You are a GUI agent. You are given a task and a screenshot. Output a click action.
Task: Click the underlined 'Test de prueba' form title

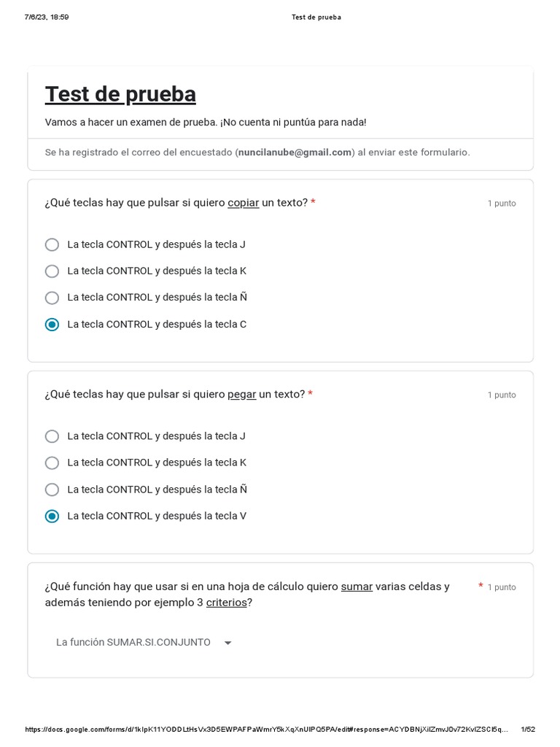pyautogui.click(x=120, y=94)
